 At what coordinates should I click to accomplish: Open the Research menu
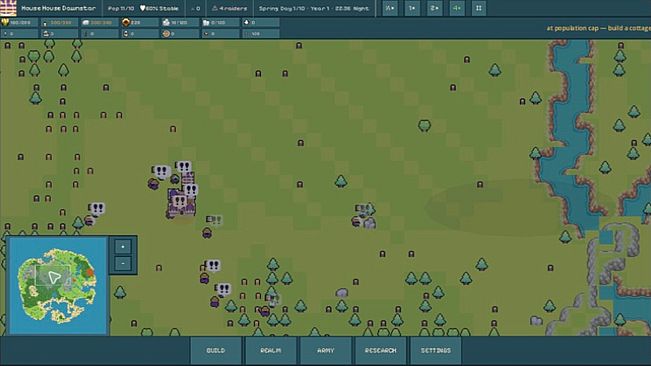(x=380, y=350)
